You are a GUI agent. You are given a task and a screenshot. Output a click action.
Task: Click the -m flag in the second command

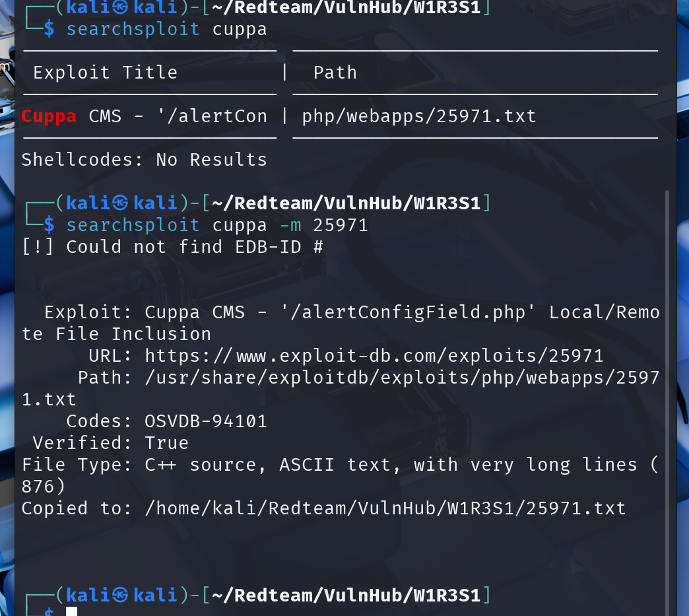pos(290,226)
